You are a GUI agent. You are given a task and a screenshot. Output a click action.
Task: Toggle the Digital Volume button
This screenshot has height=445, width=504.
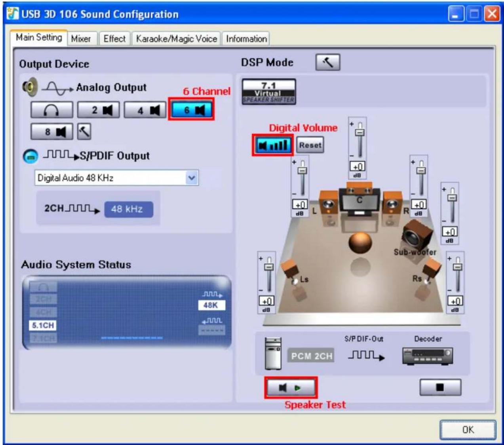tap(273, 145)
